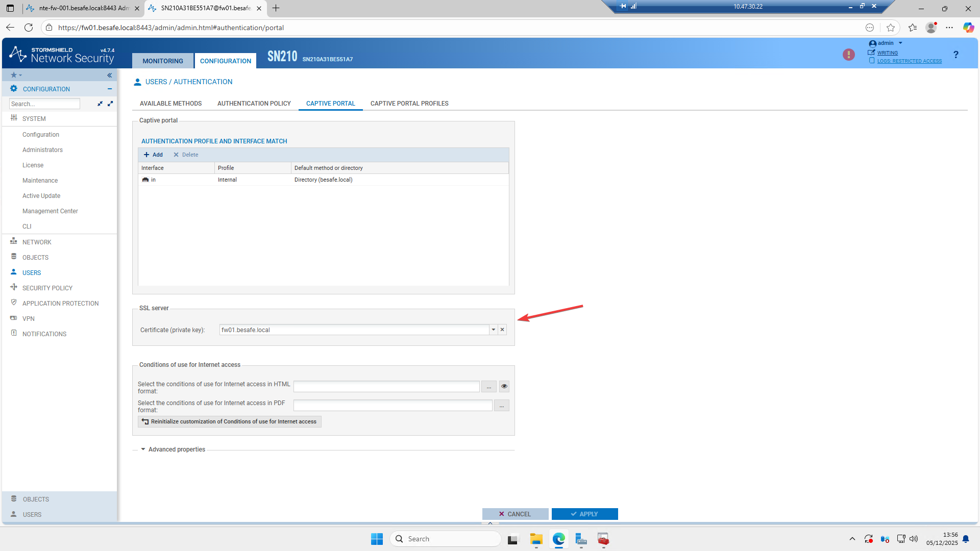Screen dimensions: 980x551
Task: Clear the SSL certificate with X icon
Action: point(502,330)
